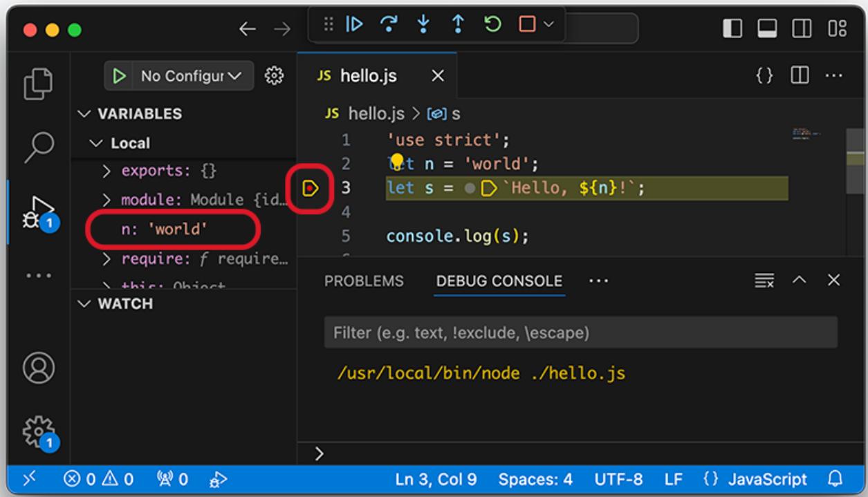This screenshot has width=868, height=497.
Task: Click the lightbulb code action on line 2
Action: [x=397, y=162]
